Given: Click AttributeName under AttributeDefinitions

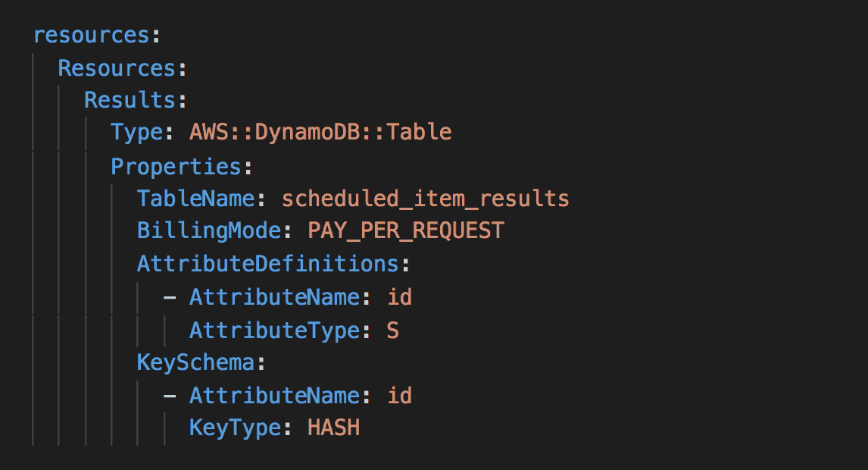Looking at the screenshot, I should pyautogui.click(x=273, y=296).
